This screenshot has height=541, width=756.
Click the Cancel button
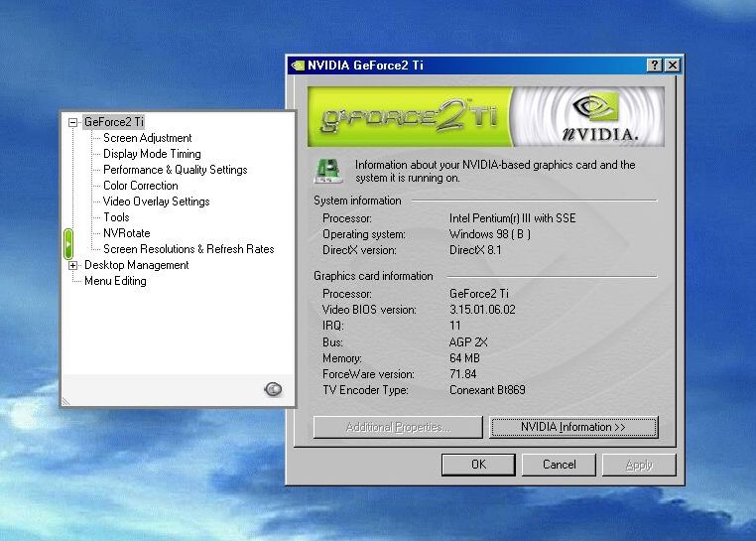click(559, 465)
